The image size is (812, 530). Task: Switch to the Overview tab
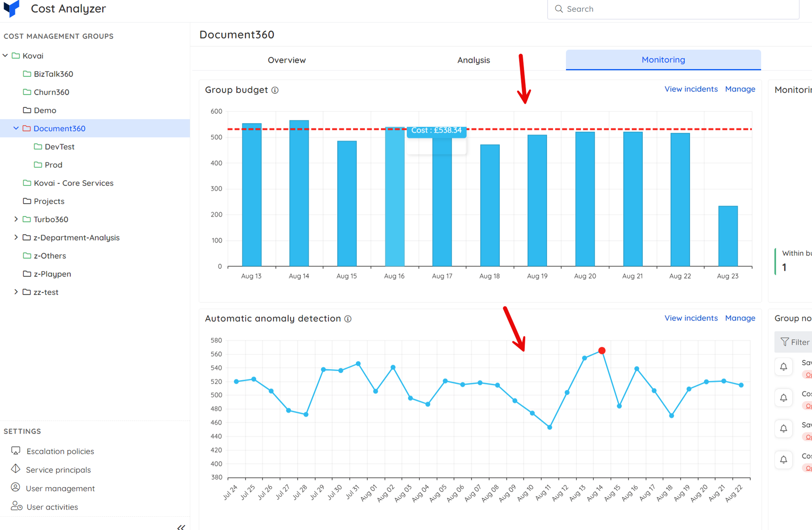pos(287,60)
